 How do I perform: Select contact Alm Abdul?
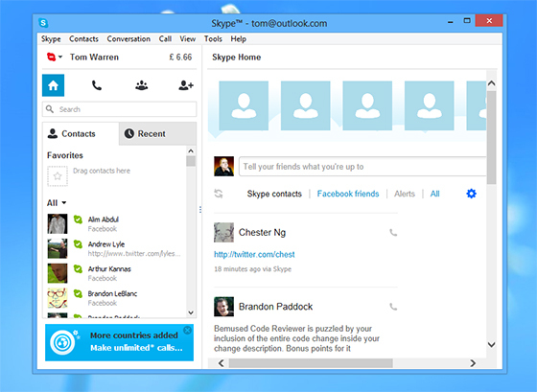tap(116, 224)
